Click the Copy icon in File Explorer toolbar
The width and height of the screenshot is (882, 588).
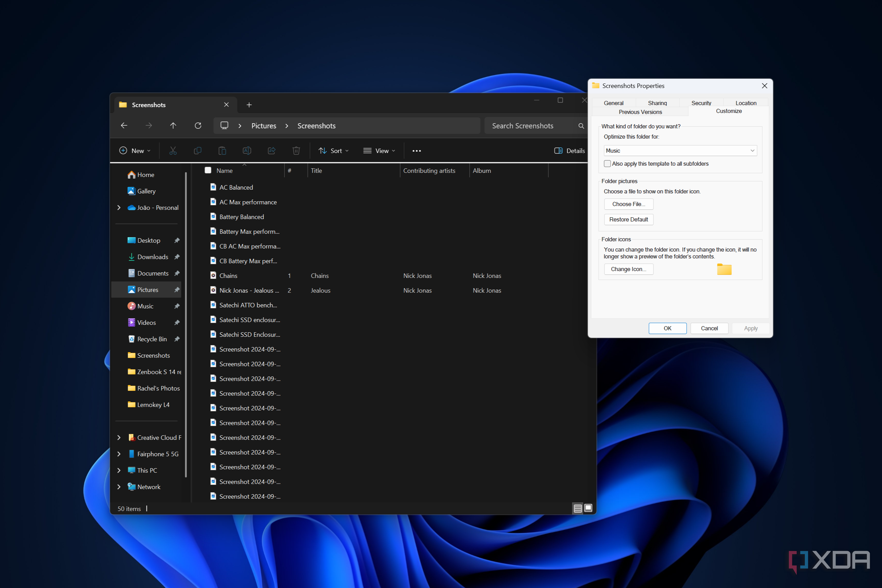click(x=197, y=151)
